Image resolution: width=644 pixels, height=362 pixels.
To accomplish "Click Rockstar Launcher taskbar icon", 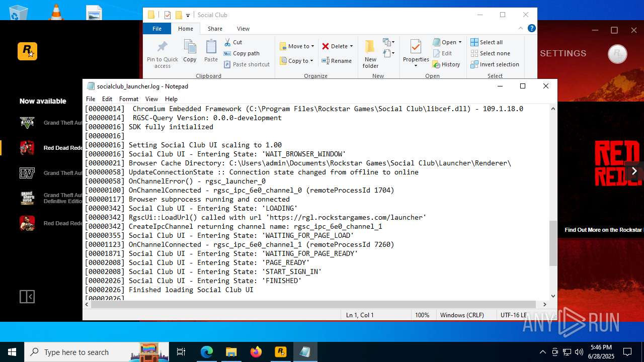I will click(x=281, y=352).
